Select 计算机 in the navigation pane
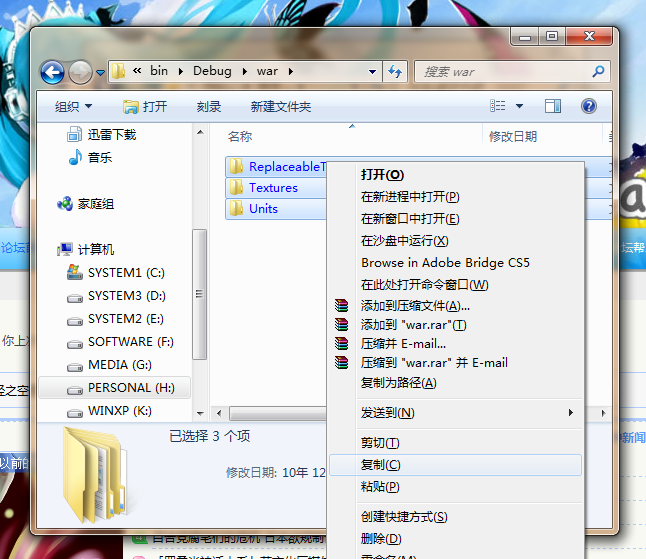This screenshot has height=559, width=646. pyautogui.click(x=86, y=249)
